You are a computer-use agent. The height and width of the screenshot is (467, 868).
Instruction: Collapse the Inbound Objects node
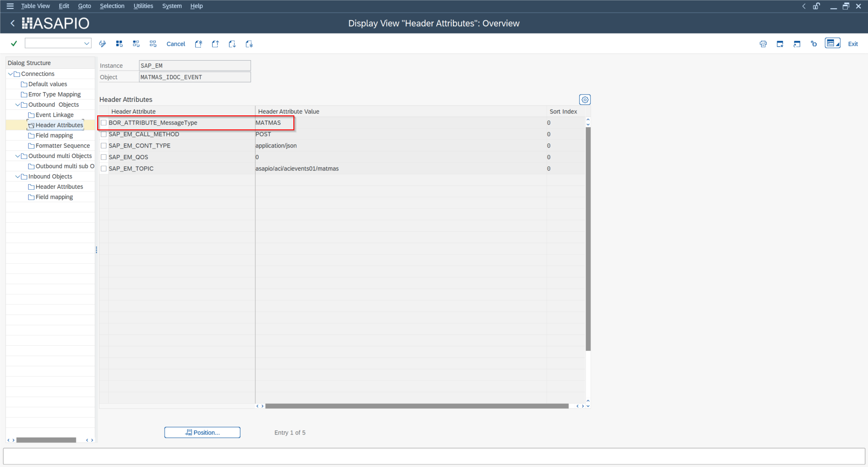[x=18, y=176]
